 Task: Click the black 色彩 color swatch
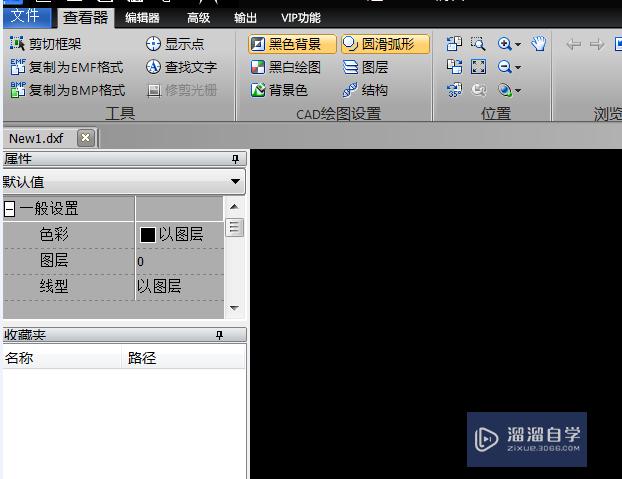pyautogui.click(x=148, y=235)
